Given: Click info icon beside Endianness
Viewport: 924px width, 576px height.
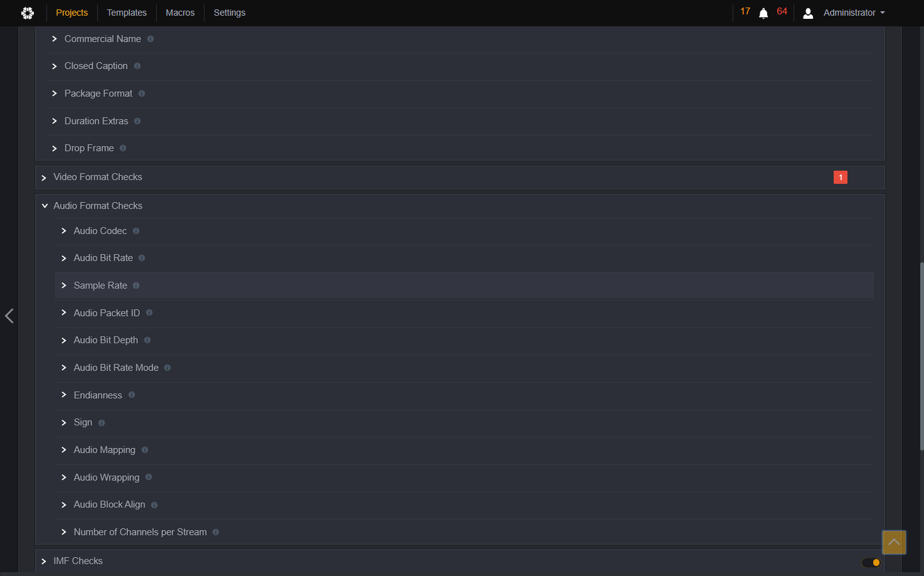Looking at the screenshot, I should pos(132,395).
